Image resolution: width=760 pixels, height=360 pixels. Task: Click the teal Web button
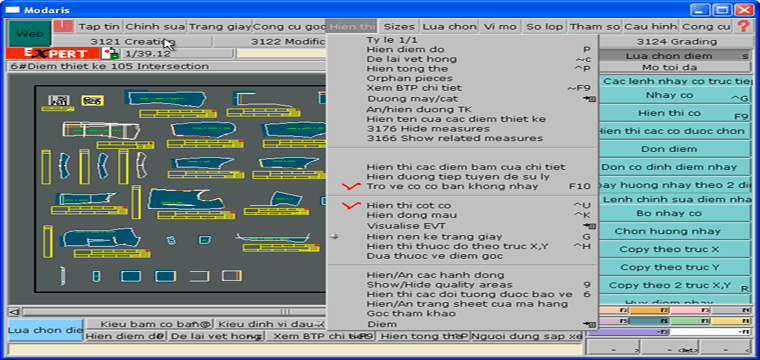30,34
